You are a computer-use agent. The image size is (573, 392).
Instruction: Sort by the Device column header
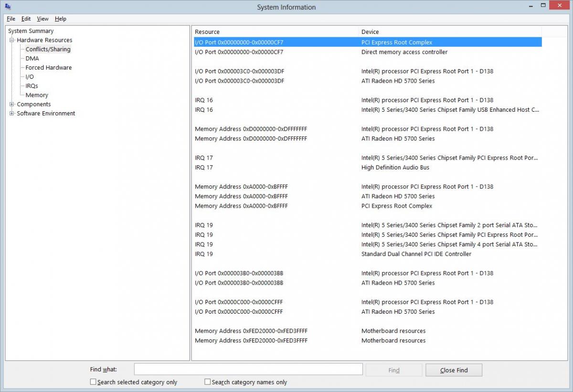(450, 32)
